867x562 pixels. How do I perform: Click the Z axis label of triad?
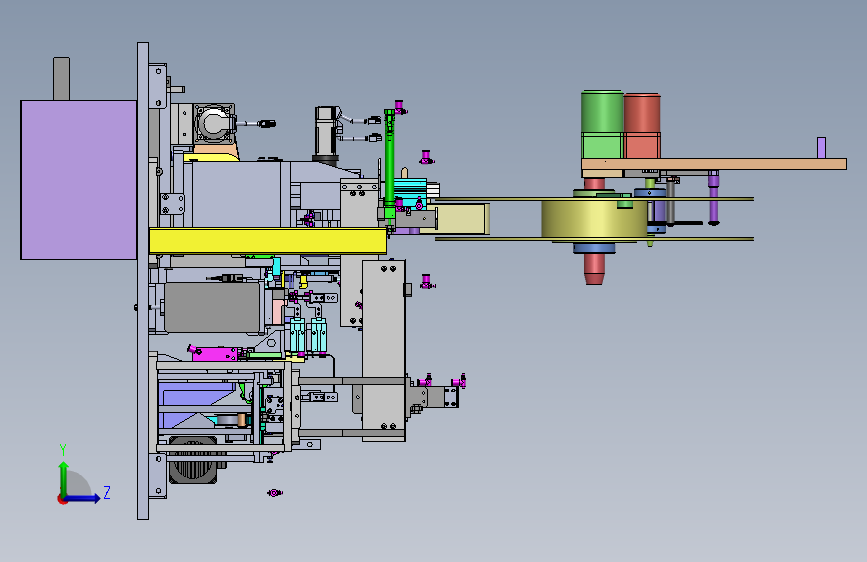point(107,492)
